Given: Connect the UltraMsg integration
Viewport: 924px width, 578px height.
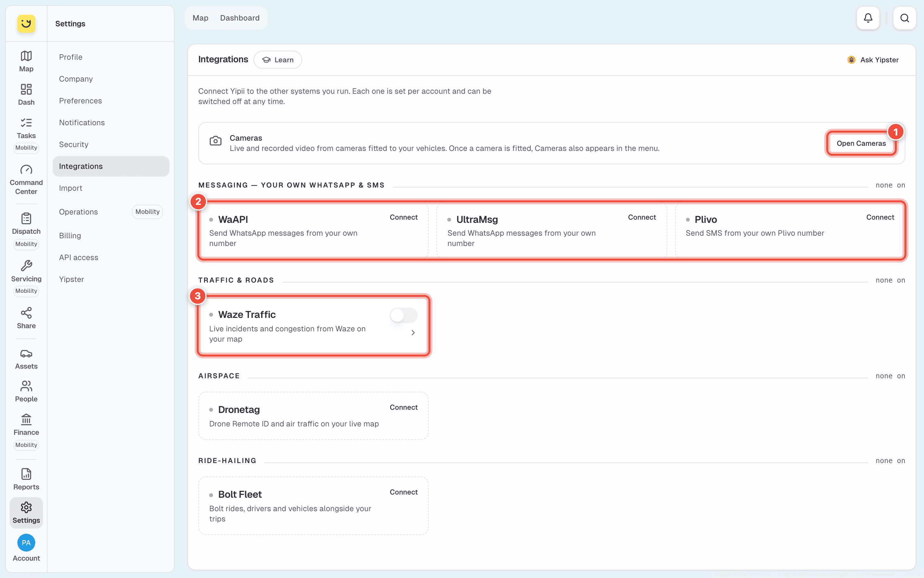Looking at the screenshot, I should click(642, 217).
